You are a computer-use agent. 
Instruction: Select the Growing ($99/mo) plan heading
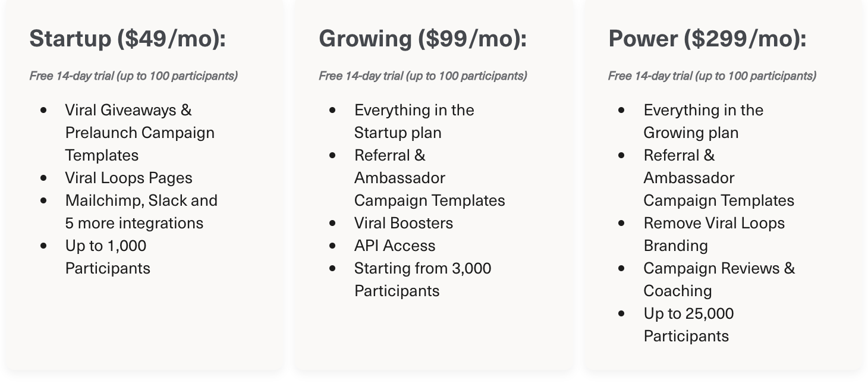[x=423, y=39]
